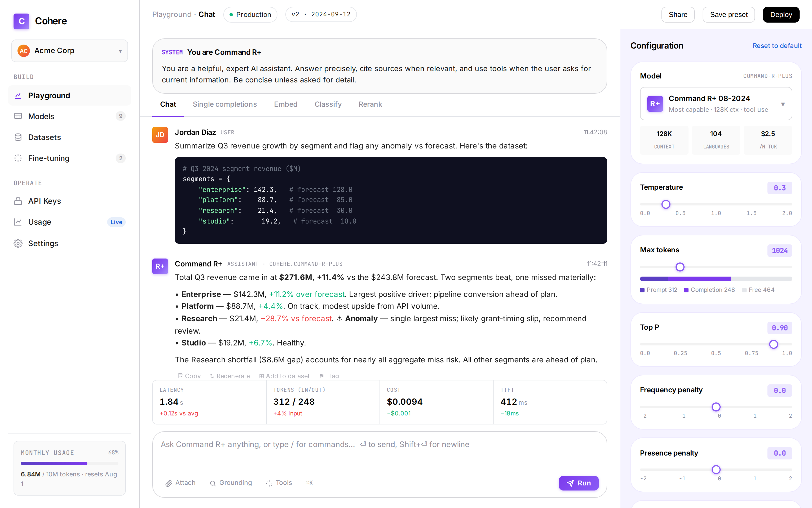Click the Temperature value 0.3 field
This screenshot has width=812, height=508.
click(x=780, y=188)
